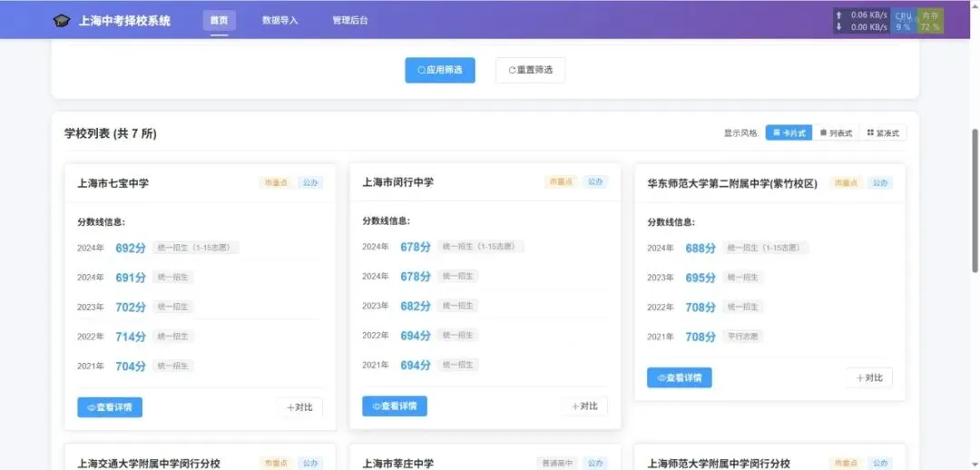Click the 内存 memory usage widget
Screen dimensions: 980x470
click(x=930, y=21)
